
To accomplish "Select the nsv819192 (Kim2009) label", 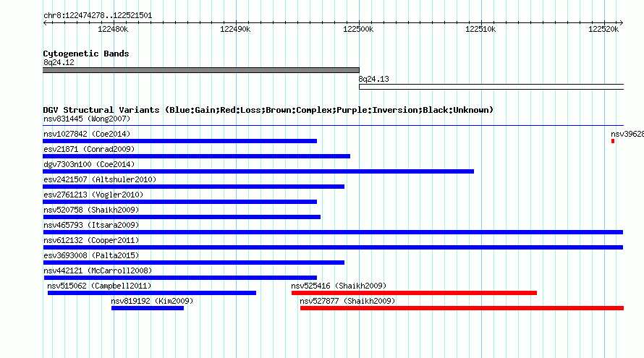I will (x=152, y=302).
